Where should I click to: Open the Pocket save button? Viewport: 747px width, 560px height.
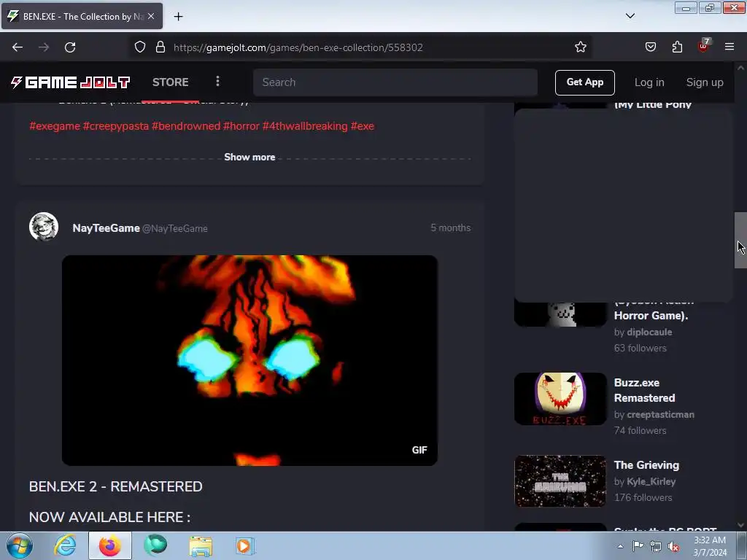[x=651, y=47]
